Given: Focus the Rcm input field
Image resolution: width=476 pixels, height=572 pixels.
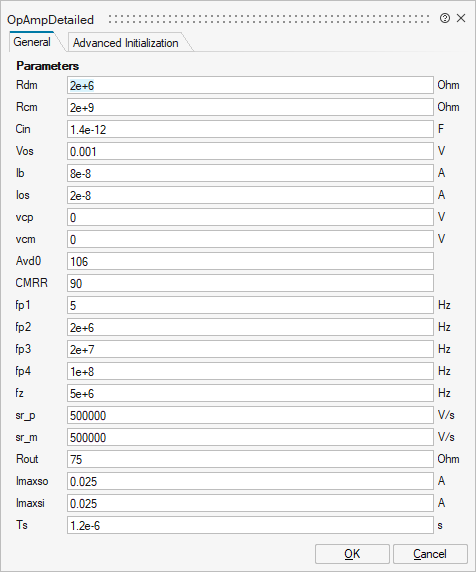Looking at the screenshot, I should tap(250, 107).
